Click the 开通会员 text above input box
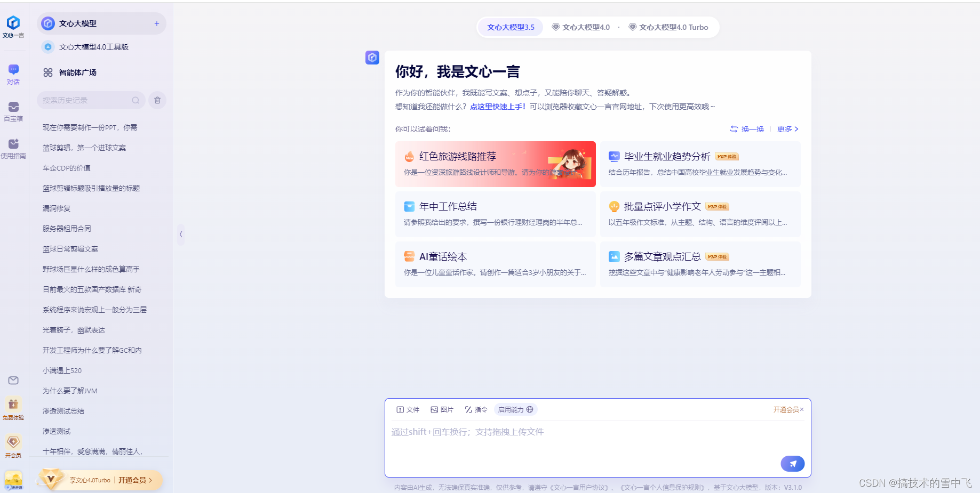This screenshot has height=493, width=980. (786, 409)
